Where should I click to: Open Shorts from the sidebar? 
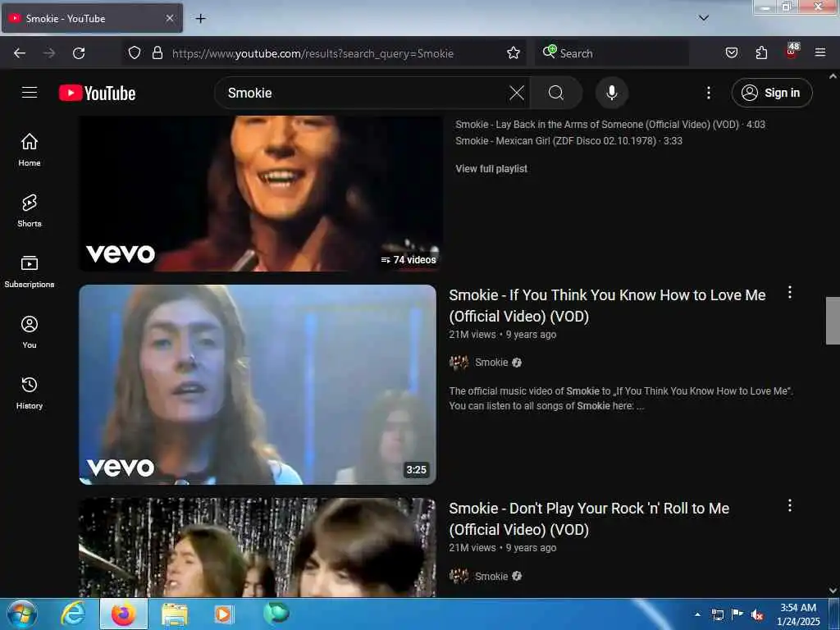tap(30, 211)
